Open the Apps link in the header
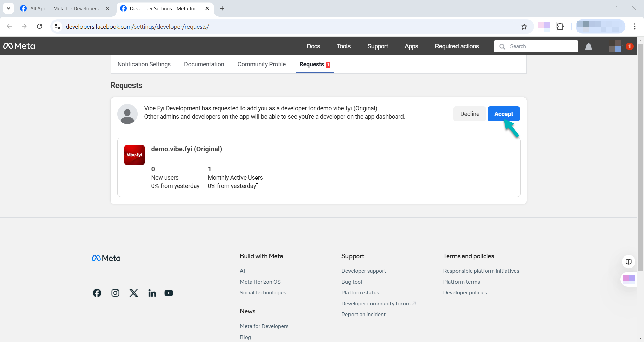Viewport: 644px width, 342px height. [411, 46]
